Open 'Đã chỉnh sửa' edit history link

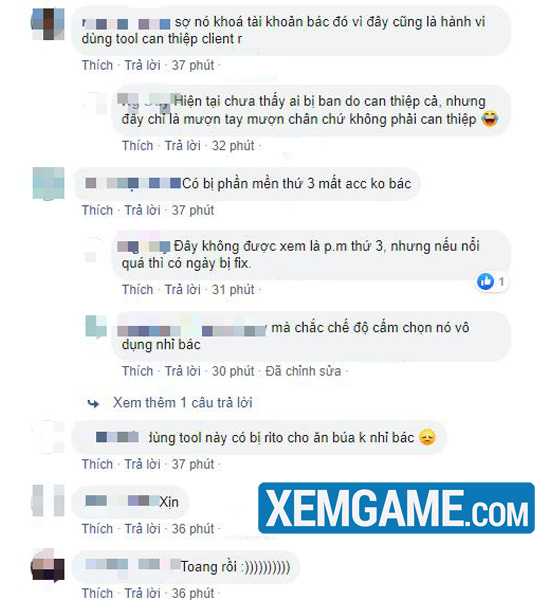[303, 371]
